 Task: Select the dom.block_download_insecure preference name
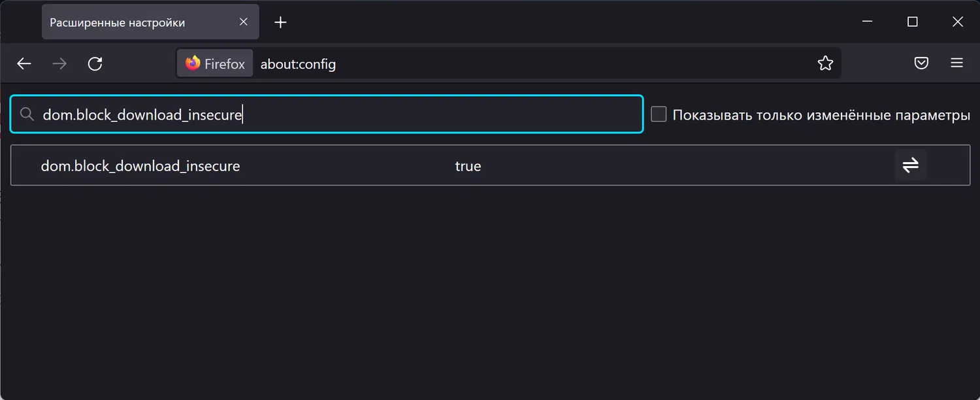140,166
